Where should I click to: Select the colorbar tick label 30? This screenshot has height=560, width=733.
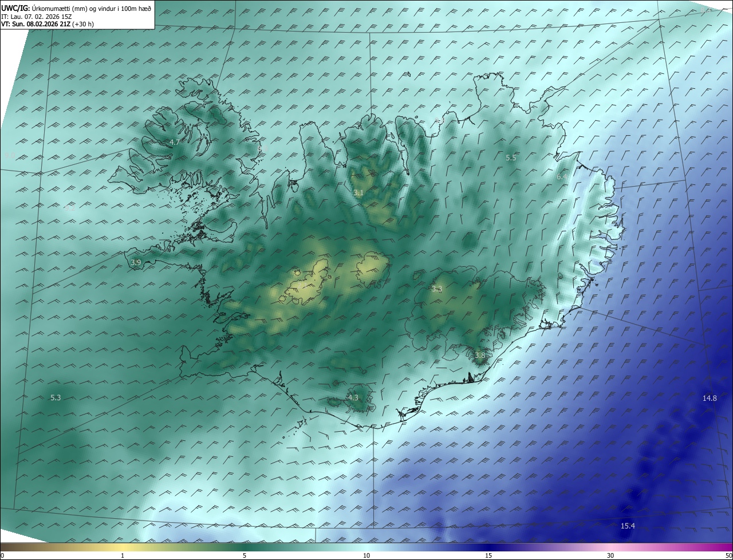[610, 555]
